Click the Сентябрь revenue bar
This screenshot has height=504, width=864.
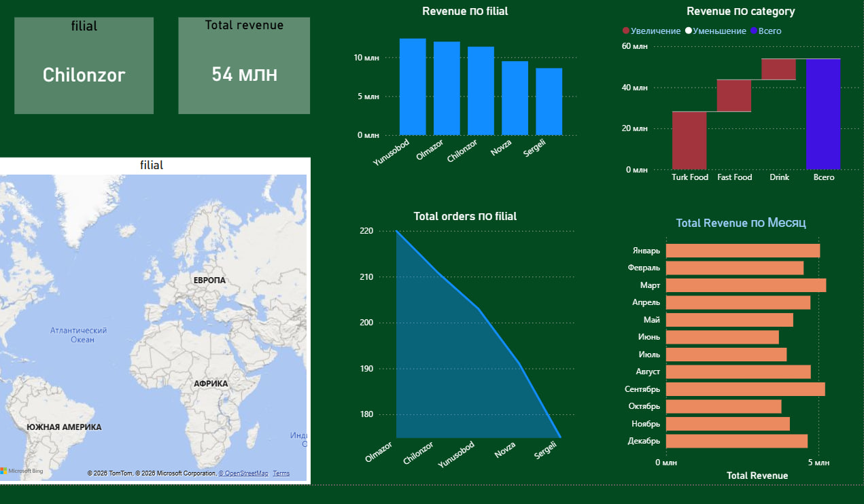point(746,389)
